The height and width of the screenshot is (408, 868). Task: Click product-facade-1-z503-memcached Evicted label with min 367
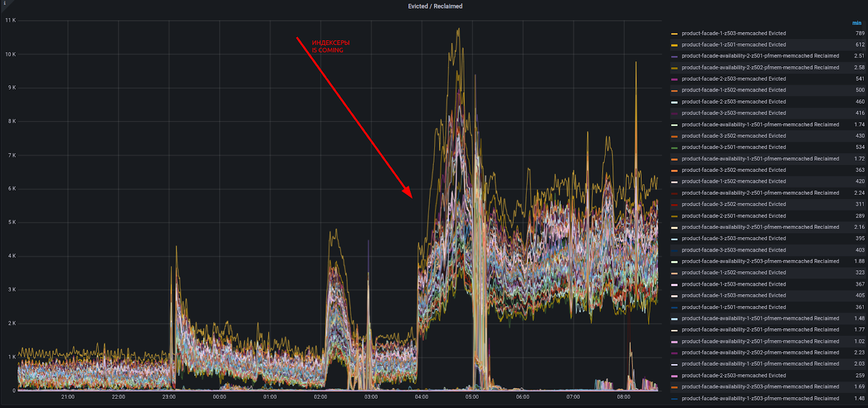coord(734,284)
